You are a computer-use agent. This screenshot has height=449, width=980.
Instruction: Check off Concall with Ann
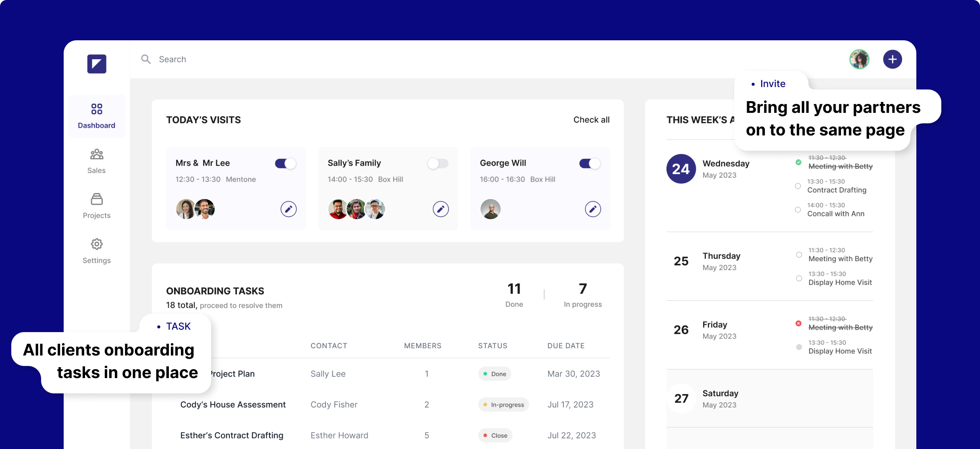click(798, 210)
